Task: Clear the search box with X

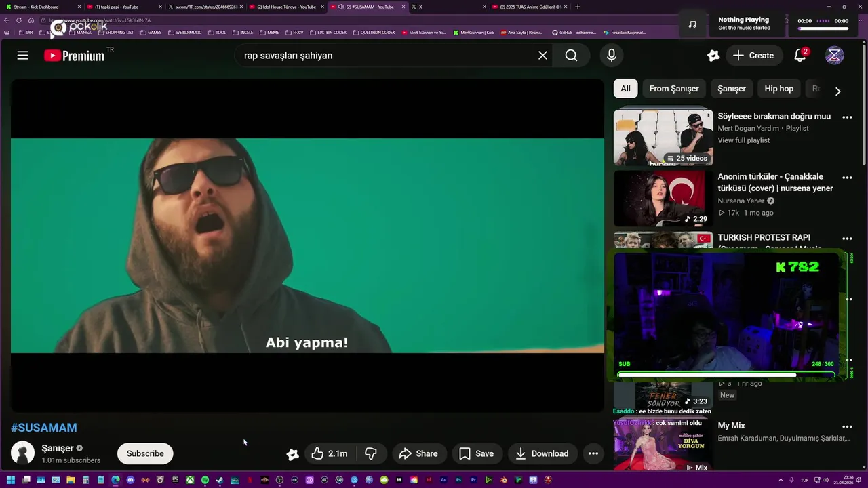Action: [x=542, y=56]
